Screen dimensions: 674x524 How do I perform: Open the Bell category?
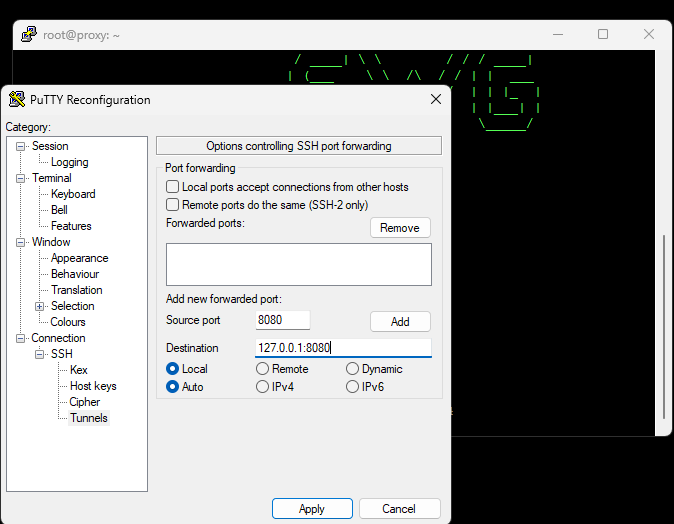pyautogui.click(x=59, y=210)
